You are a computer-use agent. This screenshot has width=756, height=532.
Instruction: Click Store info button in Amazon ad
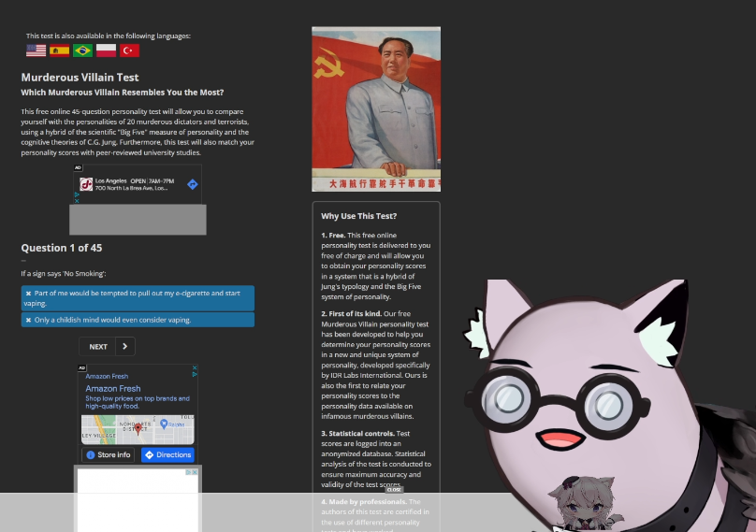point(109,455)
